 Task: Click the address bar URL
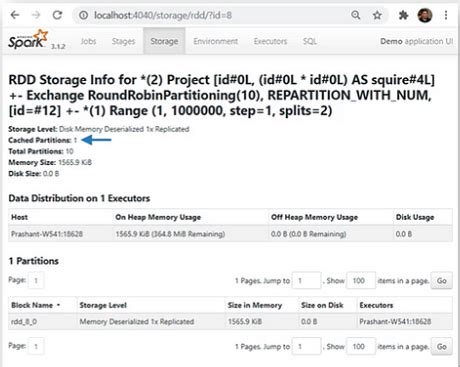pyautogui.click(x=163, y=15)
